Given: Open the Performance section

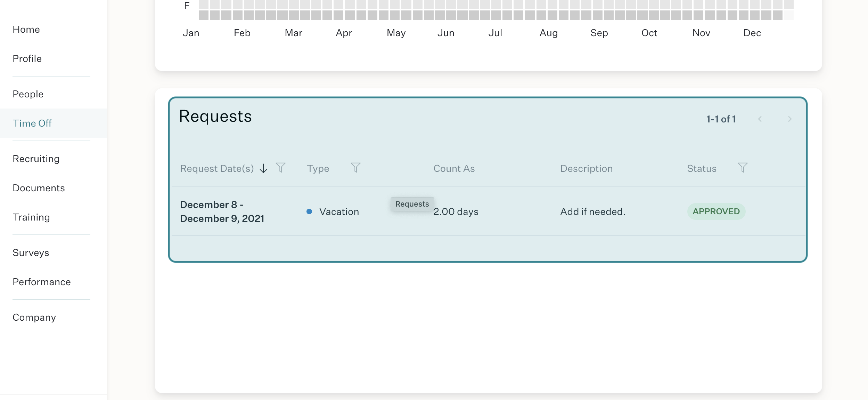Looking at the screenshot, I should pyautogui.click(x=42, y=282).
